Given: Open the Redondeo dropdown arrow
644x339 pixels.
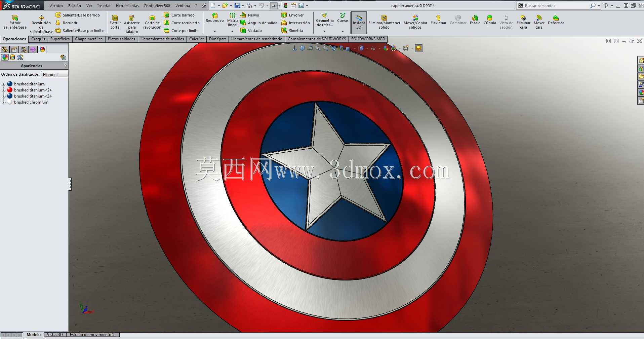Looking at the screenshot, I should coord(214,32).
